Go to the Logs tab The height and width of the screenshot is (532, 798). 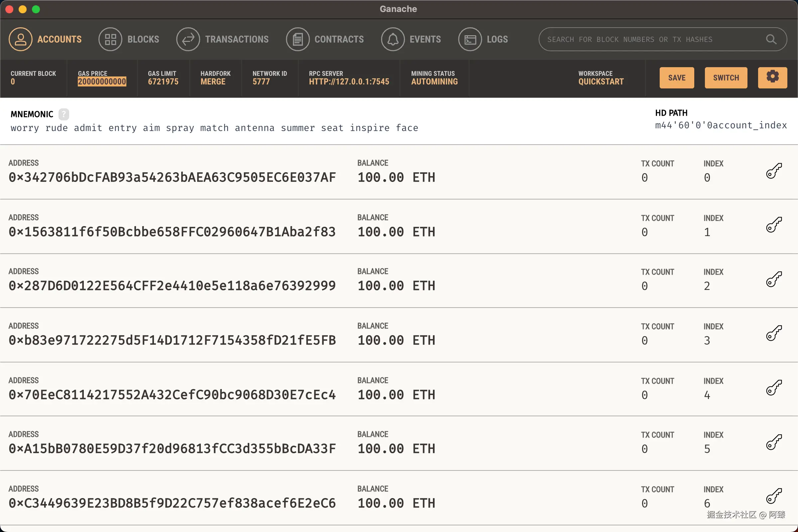point(483,39)
